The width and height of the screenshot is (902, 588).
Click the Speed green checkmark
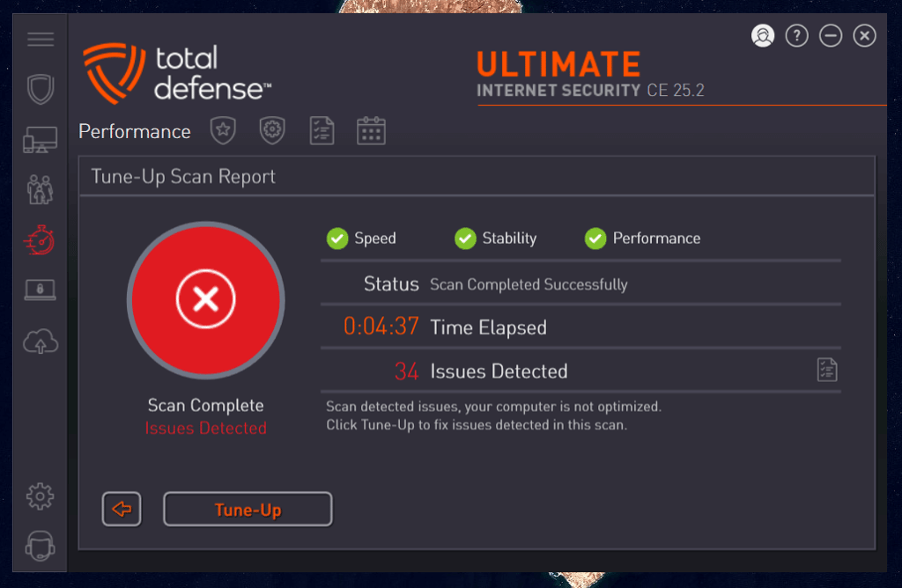coord(337,238)
